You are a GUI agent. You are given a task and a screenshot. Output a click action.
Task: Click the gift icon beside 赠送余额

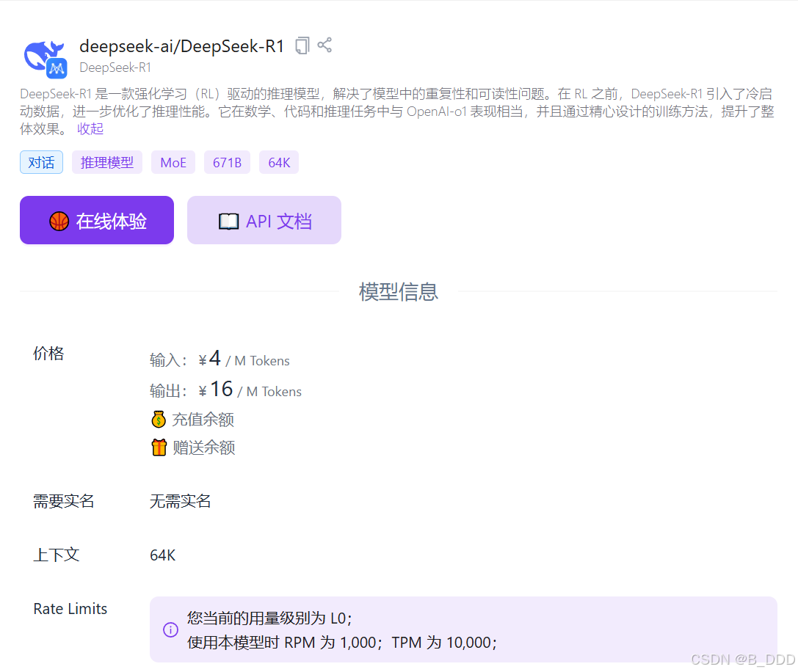[x=159, y=448]
